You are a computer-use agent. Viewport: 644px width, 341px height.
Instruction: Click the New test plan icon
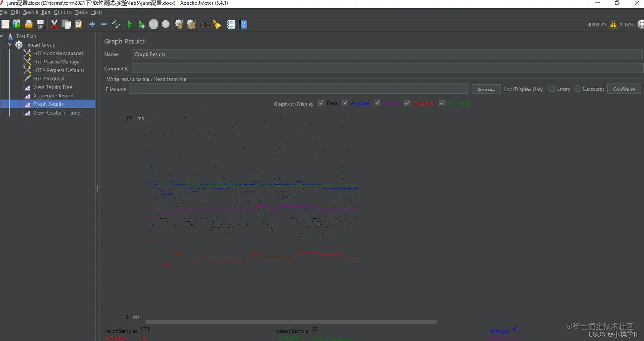click(5, 24)
